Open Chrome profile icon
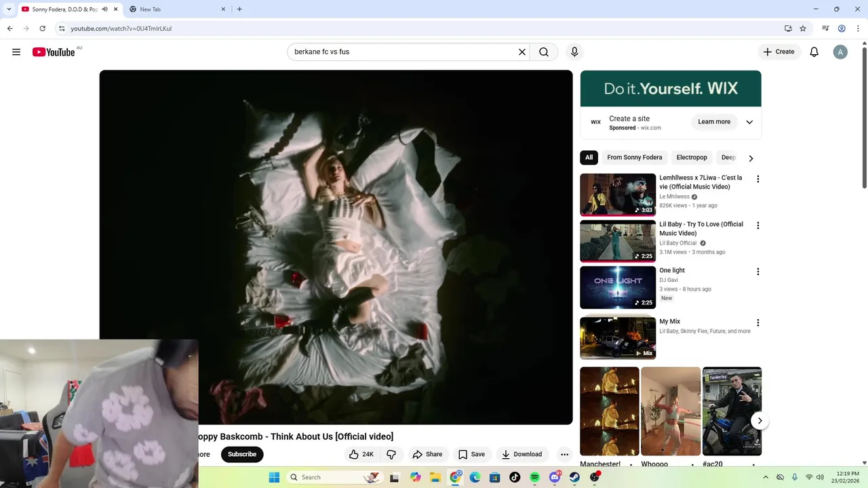 842,28
